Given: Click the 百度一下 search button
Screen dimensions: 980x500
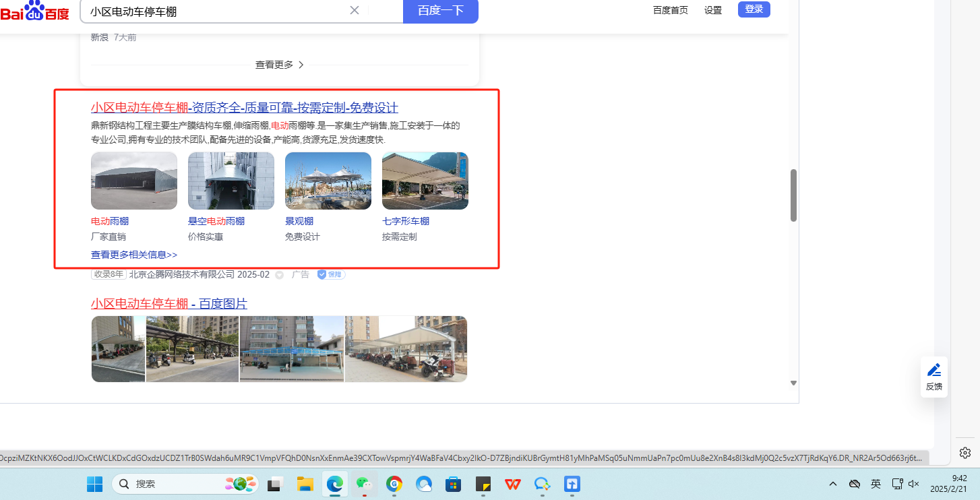Looking at the screenshot, I should click(x=440, y=11).
